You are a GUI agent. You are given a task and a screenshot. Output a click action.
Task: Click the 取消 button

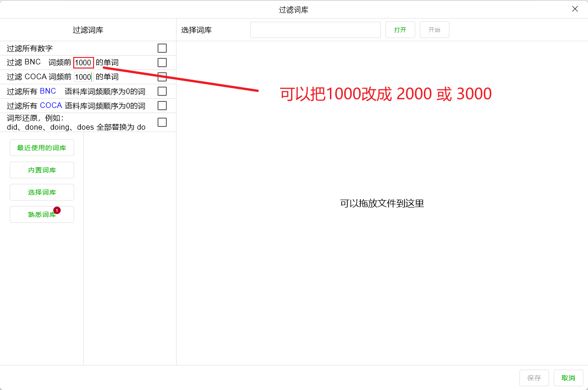(568, 378)
